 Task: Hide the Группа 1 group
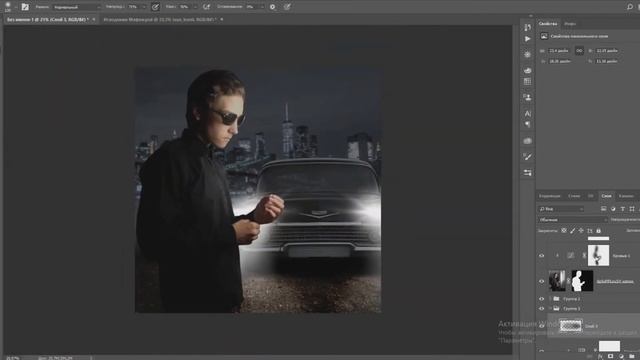click(542, 309)
